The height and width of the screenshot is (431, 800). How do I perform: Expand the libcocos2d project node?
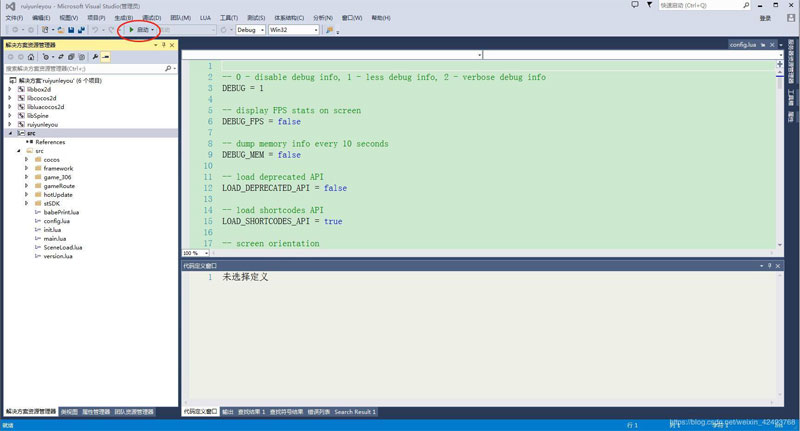10,98
